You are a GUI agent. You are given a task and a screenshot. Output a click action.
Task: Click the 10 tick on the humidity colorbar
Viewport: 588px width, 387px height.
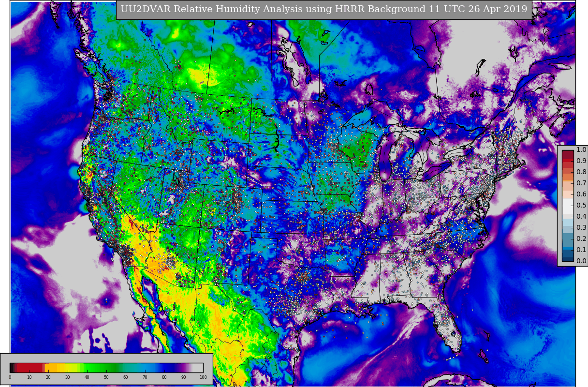click(29, 377)
